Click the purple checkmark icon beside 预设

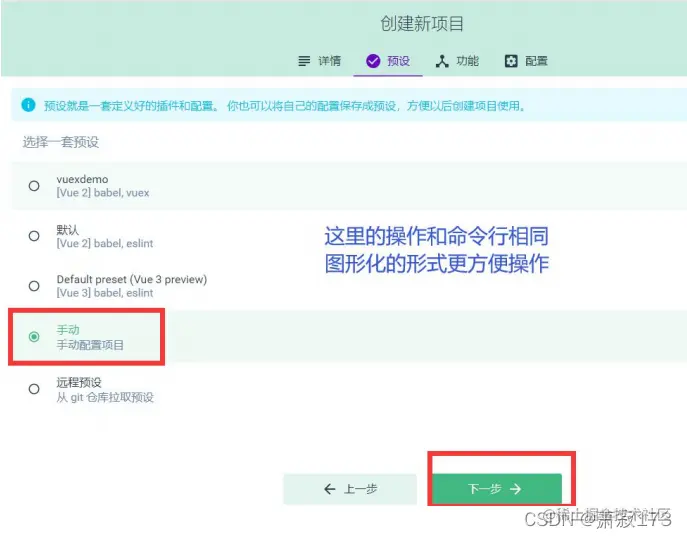[373, 61]
